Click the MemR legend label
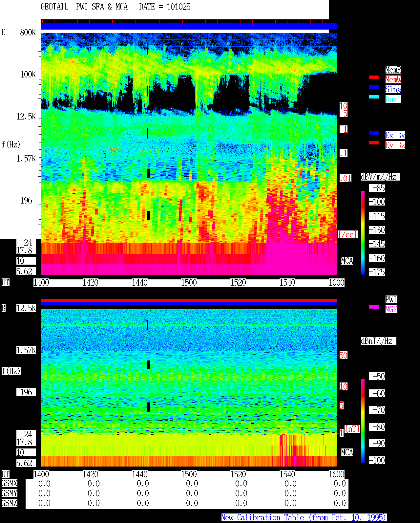Viewport: 420px width, 523px height. pyautogui.click(x=393, y=70)
